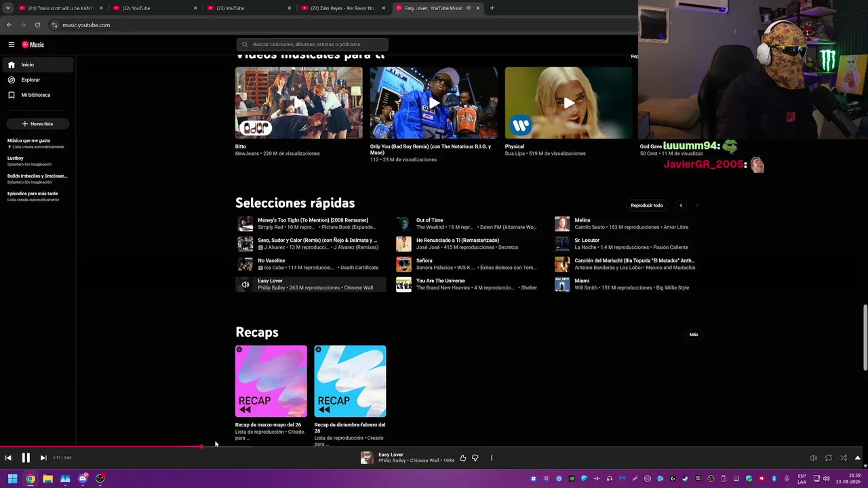Go to Inicio in the sidebar
Screen dimensions: 868x488
coord(38,64)
